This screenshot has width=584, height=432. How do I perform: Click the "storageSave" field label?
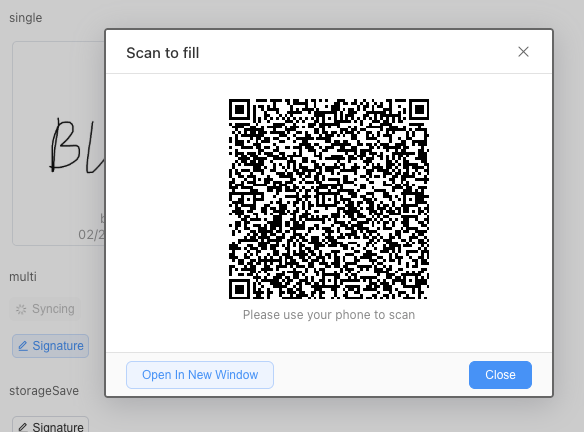44,391
